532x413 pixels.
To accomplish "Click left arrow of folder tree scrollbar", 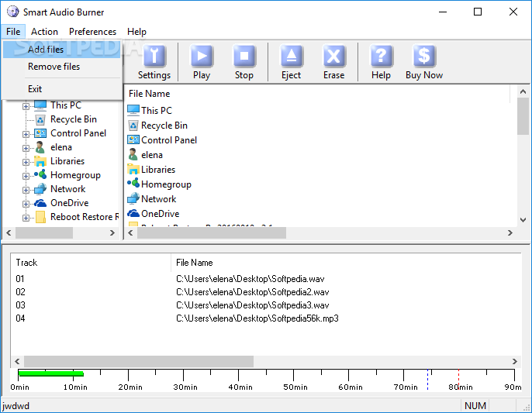I will pyautogui.click(x=9, y=233).
